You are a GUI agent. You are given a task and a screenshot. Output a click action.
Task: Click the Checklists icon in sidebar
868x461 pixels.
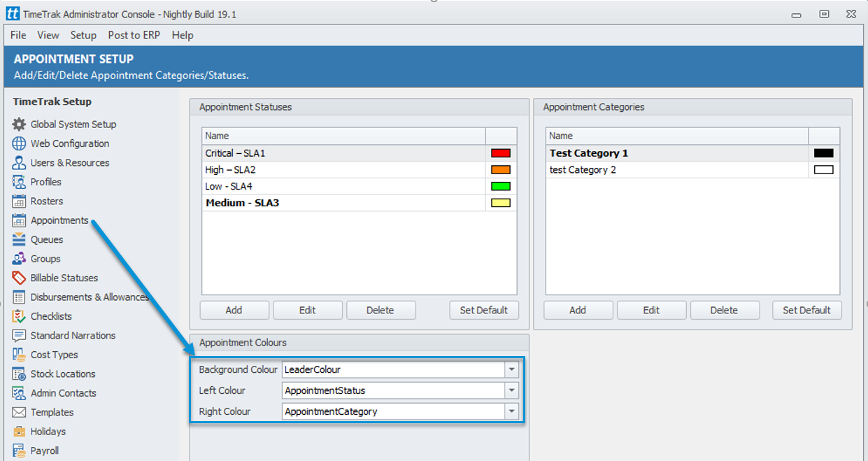pyautogui.click(x=19, y=317)
